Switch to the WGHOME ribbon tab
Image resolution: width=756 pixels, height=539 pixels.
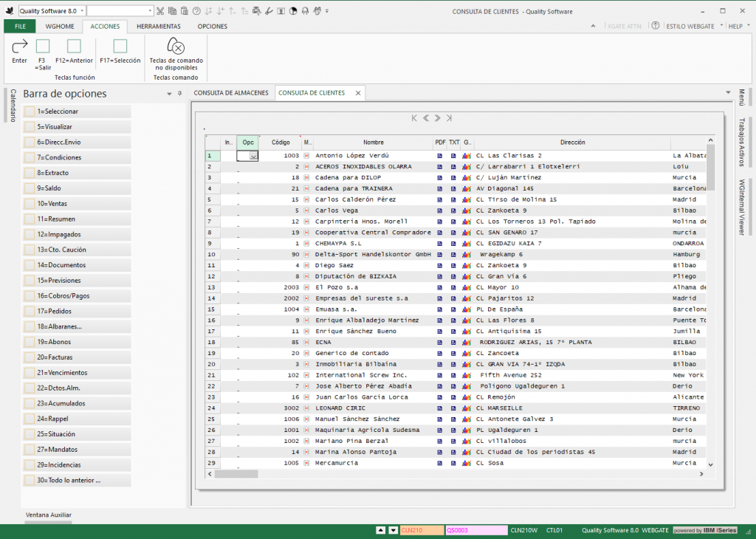click(60, 27)
